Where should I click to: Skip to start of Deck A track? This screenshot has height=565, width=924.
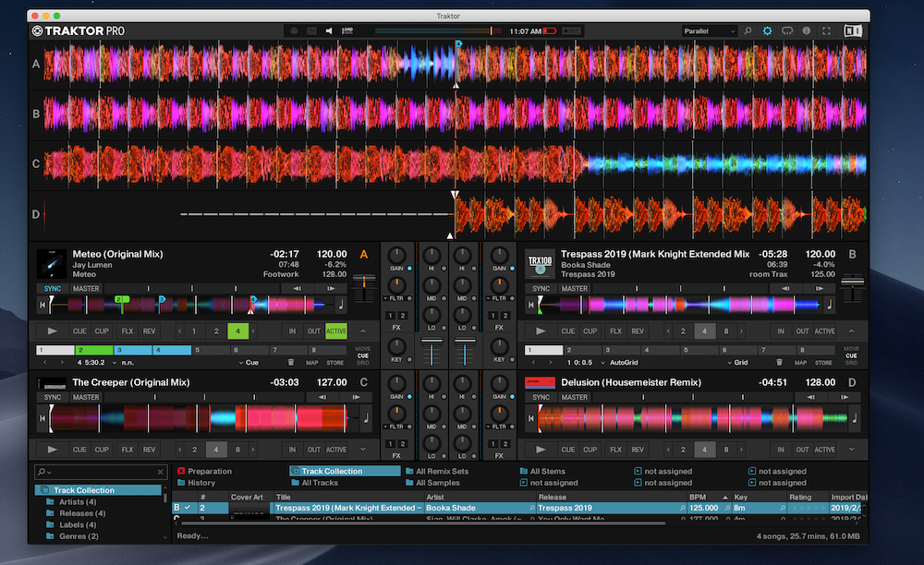coord(42,305)
